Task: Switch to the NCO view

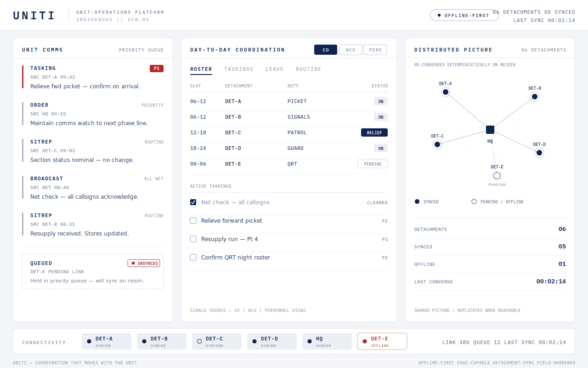Action: click(351, 50)
